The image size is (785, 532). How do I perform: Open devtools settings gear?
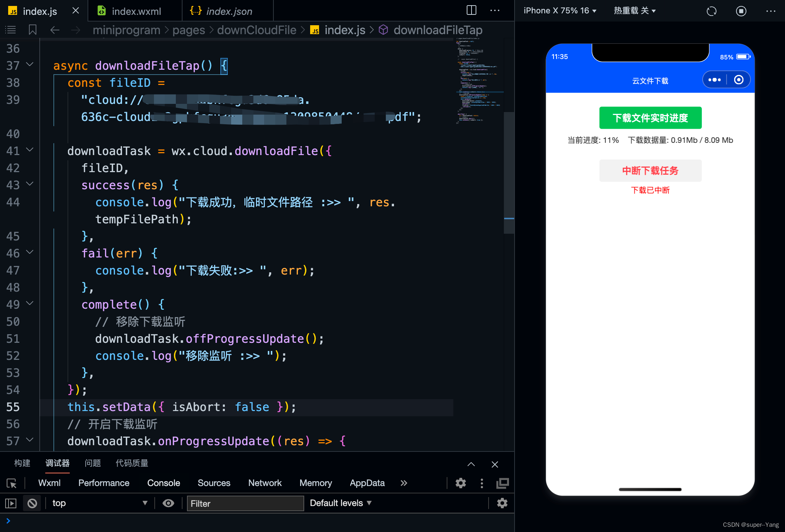[x=461, y=483]
